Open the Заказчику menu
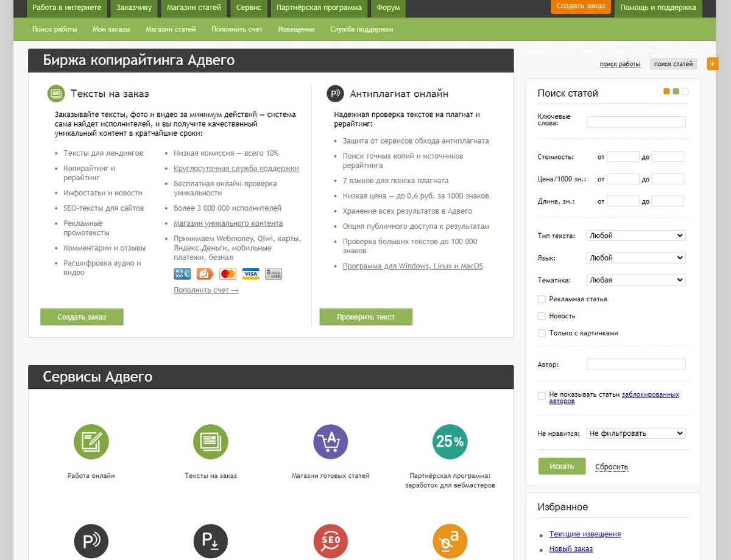Screen dimensions: 731x560 pyautogui.click(x=133, y=8)
